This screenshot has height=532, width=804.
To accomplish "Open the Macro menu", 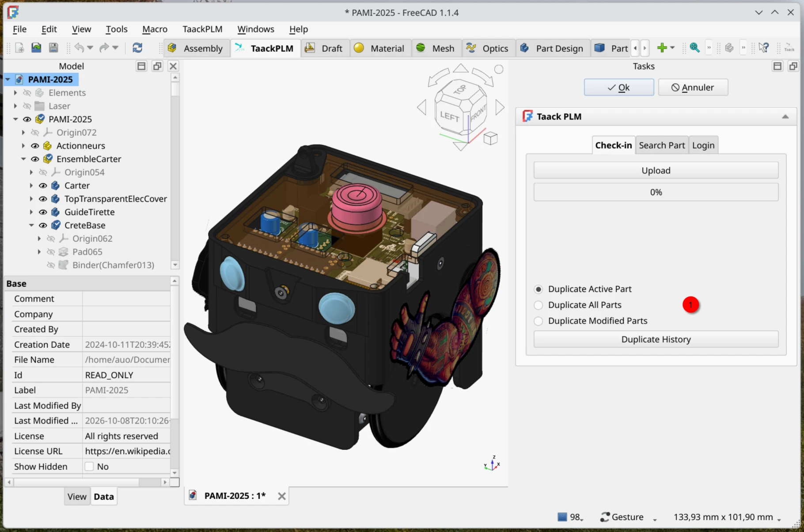I will click(155, 29).
